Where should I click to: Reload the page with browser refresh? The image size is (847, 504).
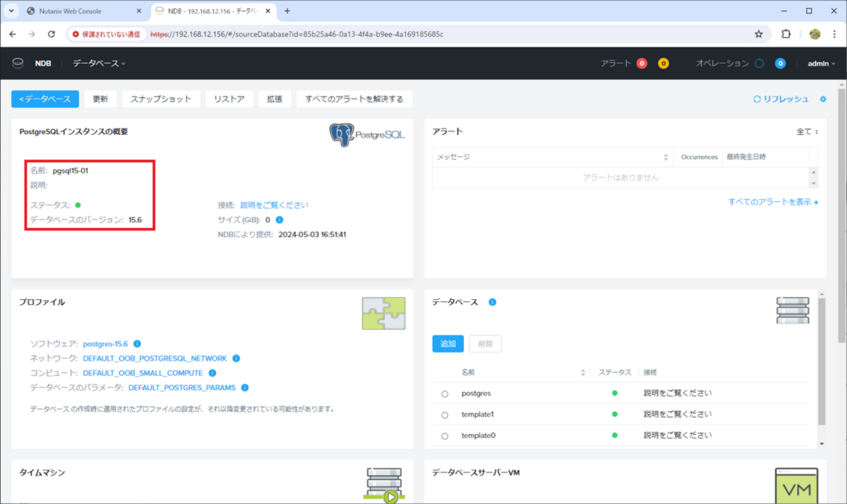tap(51, 34)
